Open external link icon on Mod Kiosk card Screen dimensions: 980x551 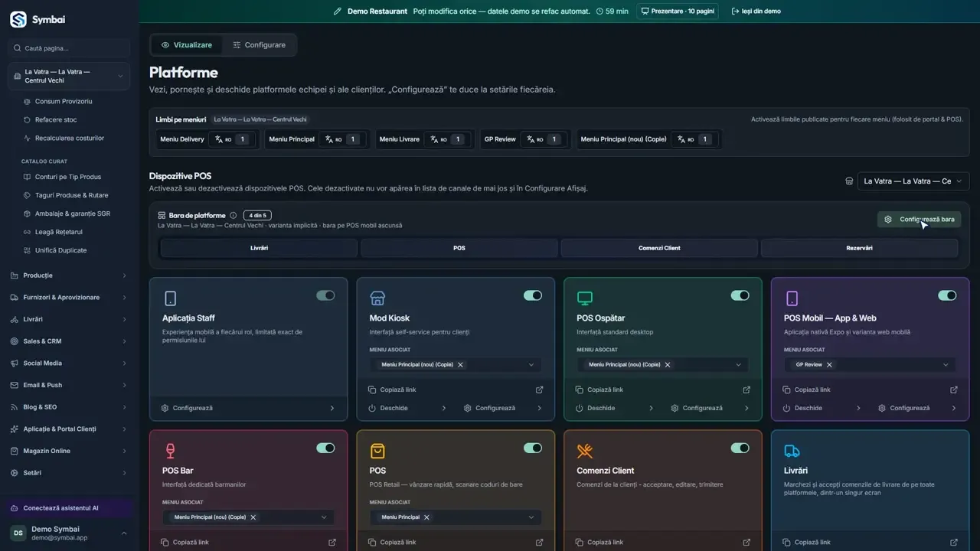click(539, 390)
